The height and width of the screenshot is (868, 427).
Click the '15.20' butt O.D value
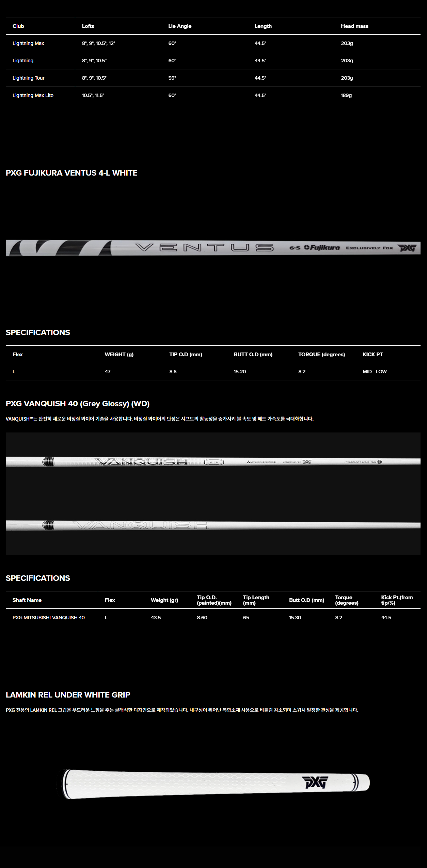coord(240,372)
